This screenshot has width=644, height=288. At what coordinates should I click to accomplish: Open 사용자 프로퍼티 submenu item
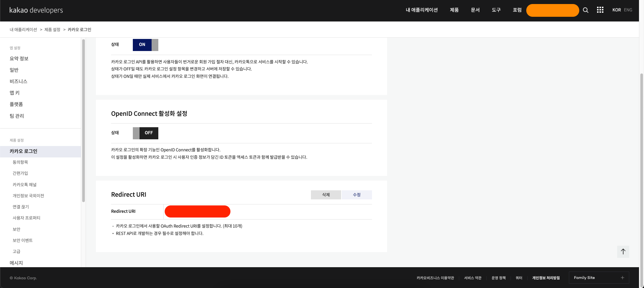click(26, 218)
